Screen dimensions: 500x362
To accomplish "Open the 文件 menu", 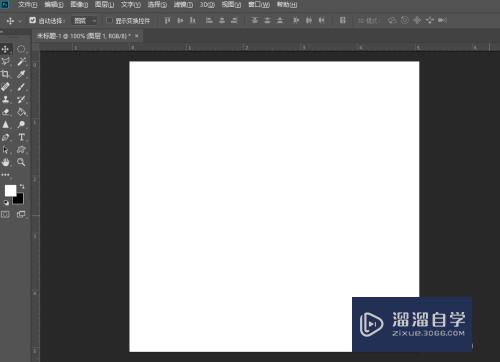I will coord(27,5).
